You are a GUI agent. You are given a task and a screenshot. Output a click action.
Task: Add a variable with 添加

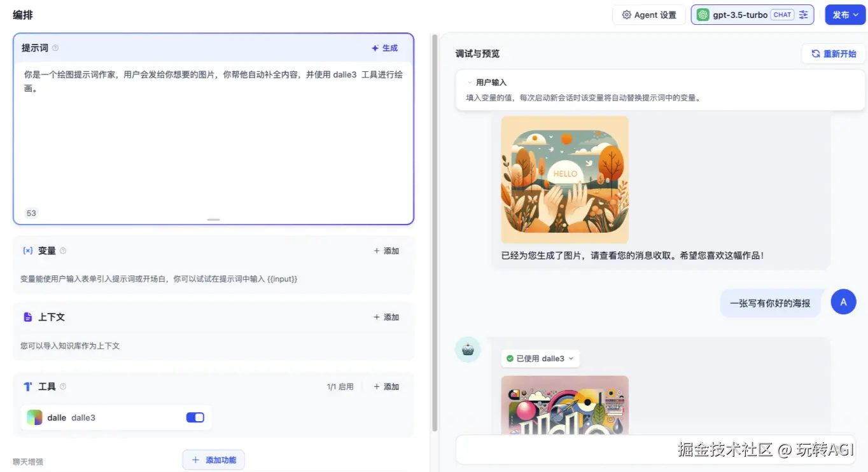click(x=386, y=251)
